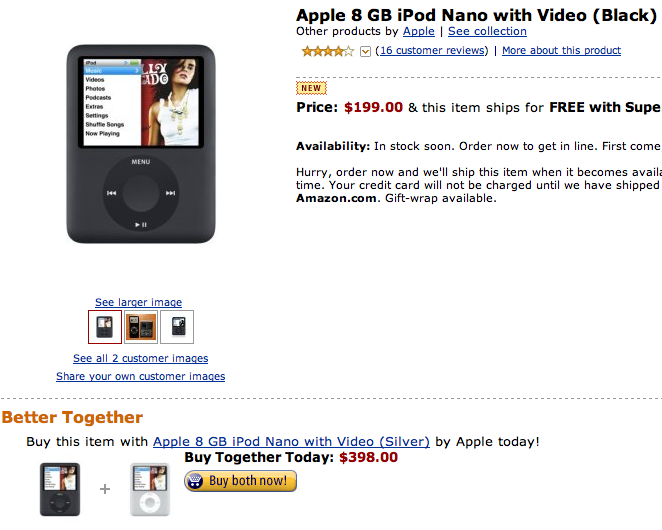The height and width of the screenshot is (530, 662).
Task: Open the See larger image link
Action: [138, 302]
